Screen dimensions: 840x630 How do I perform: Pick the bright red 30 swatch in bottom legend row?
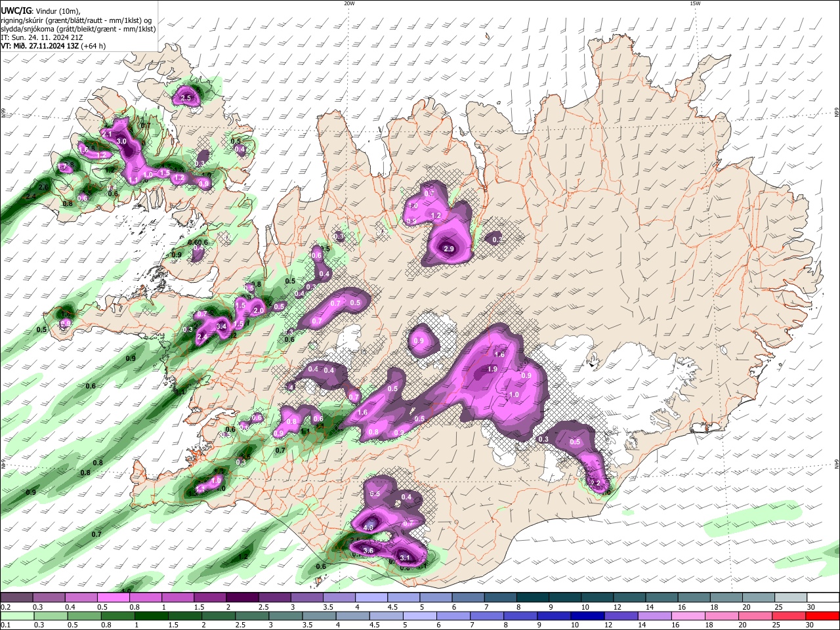click(823, 616)
